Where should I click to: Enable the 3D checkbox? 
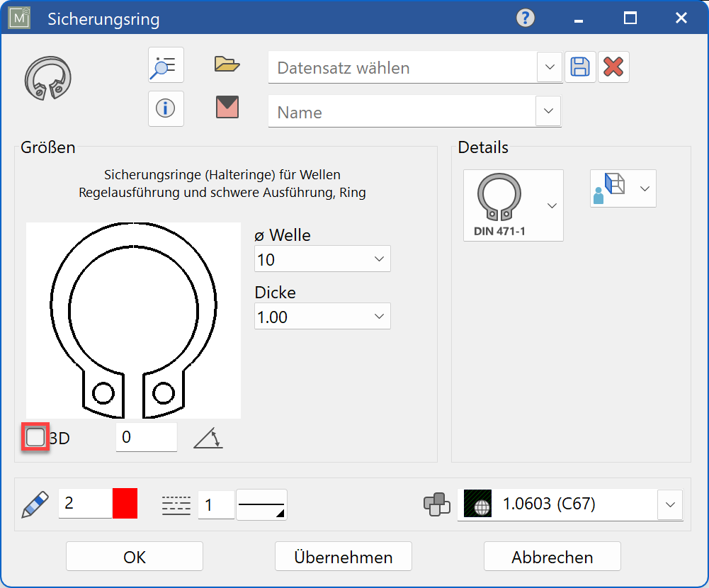35,437
